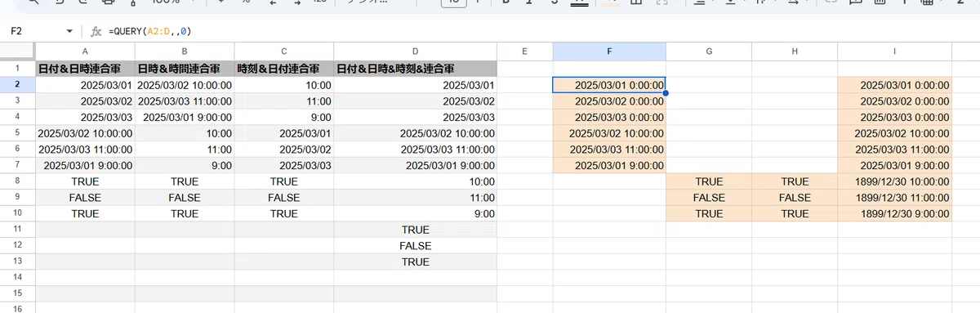Select column A header
The height and width of the screenshot is (313, 980).
[85, 51]
